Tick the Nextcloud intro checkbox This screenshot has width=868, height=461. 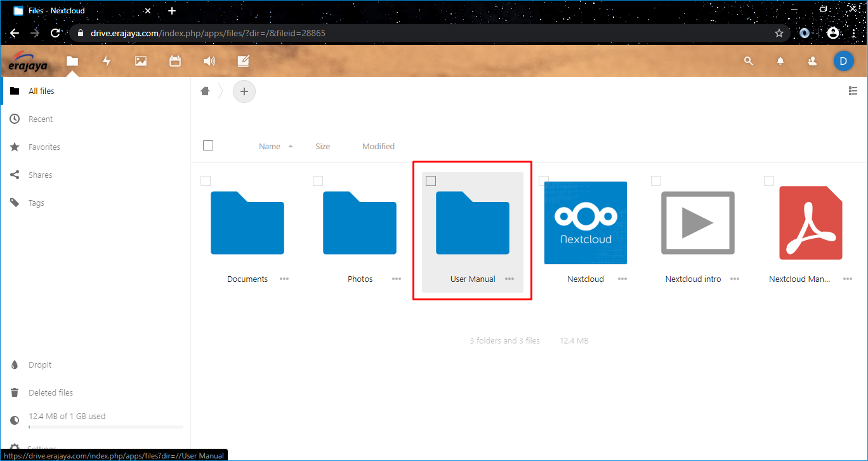click(x=656, y=181)
